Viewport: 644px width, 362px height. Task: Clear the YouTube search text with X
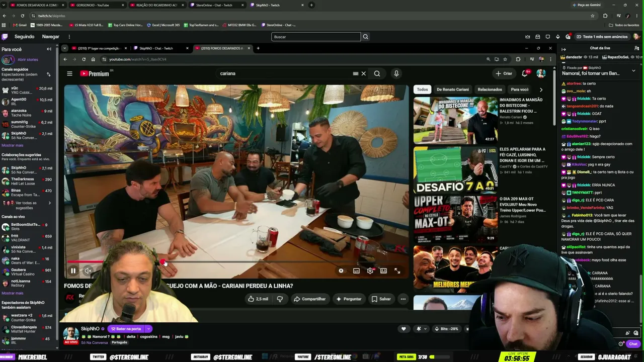pyautogui.click(x=364, y=73)
